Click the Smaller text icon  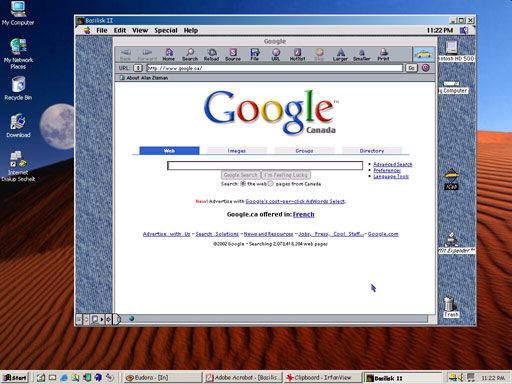[362, 54]
